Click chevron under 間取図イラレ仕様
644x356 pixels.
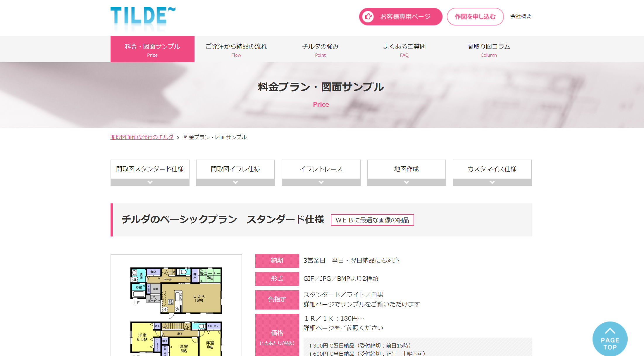[x=235, y=182]
